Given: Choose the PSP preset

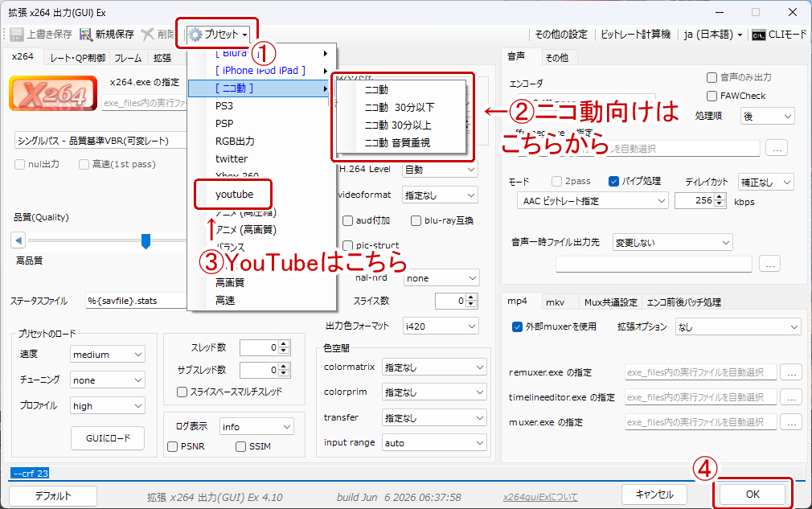Looking at the screenshot, I should (x=224, y=124).
